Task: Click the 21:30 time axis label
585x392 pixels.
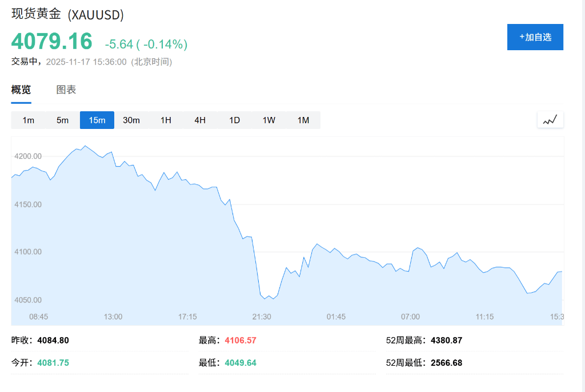Action: [x=262, y=317]
